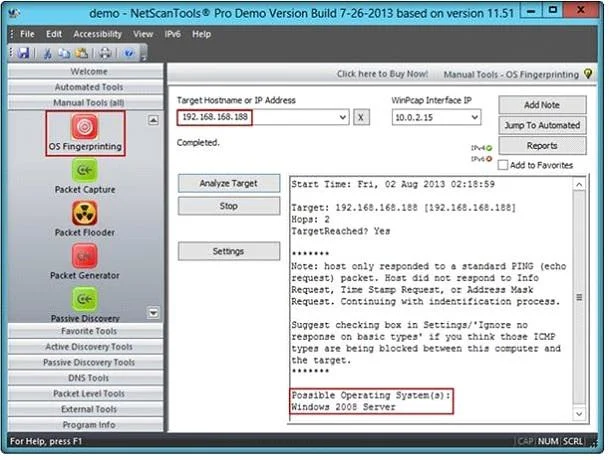The image size is (609, 460).
Task: Click the 'Start Time' line in results
Action: 393,184
